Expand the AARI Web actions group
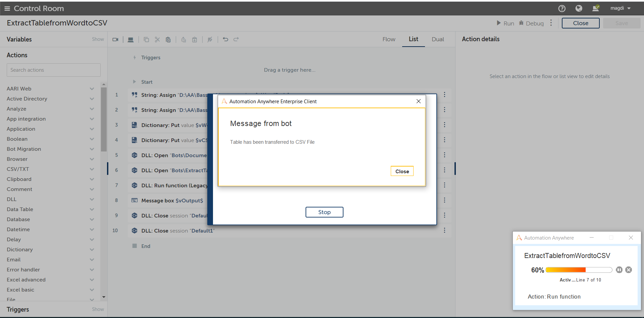Image resolution: width=644 pixels, height=318 pixels. (92, 89)
